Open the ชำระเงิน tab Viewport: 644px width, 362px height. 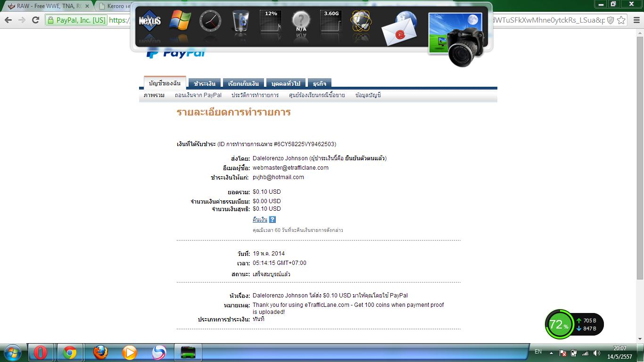point(205,83)
